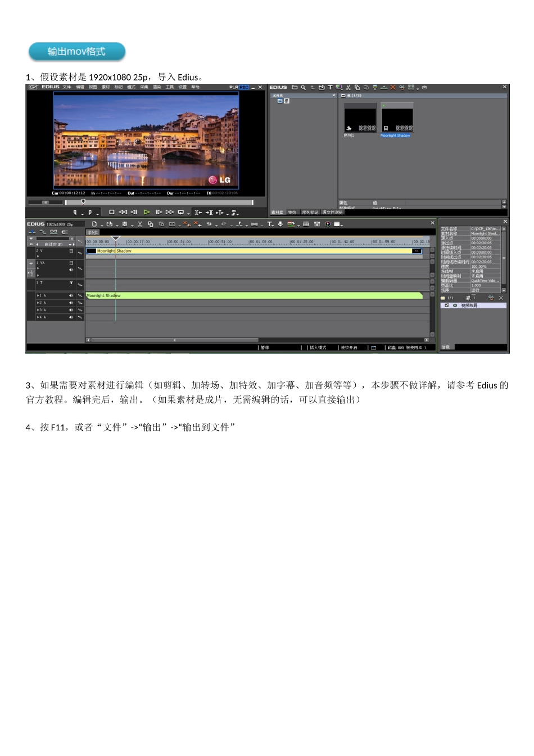Switch to the 源文件浏览 tab
The image size is (534, 756).
(x=333, y=213)
